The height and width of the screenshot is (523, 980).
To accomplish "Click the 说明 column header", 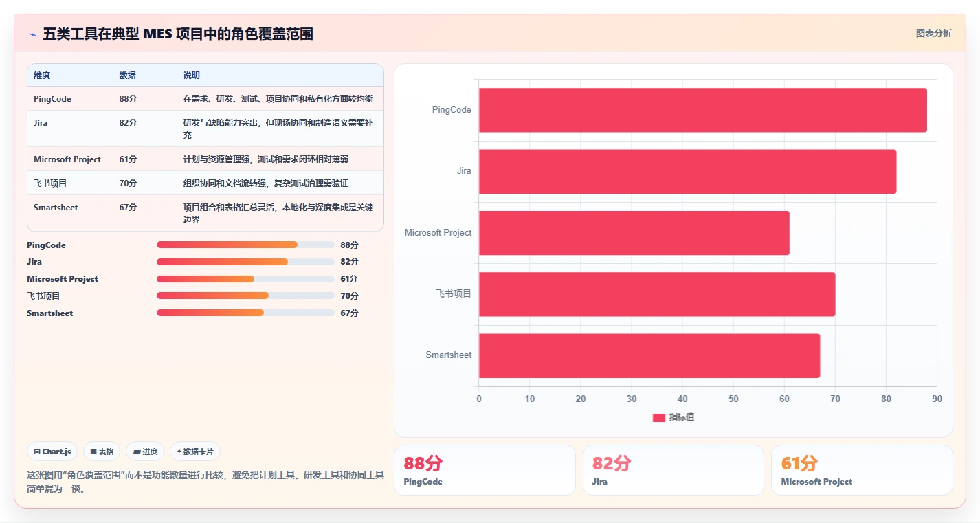I will [191, 76].
